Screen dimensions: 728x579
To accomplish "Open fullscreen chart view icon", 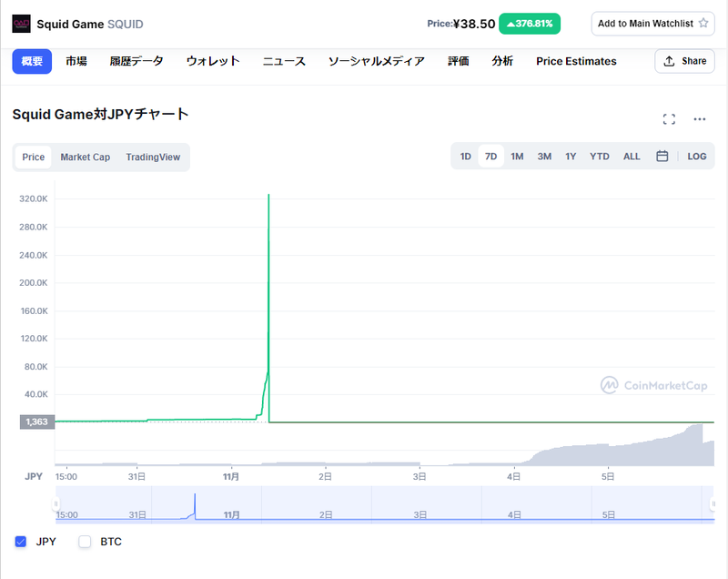I will coord(669,119).
